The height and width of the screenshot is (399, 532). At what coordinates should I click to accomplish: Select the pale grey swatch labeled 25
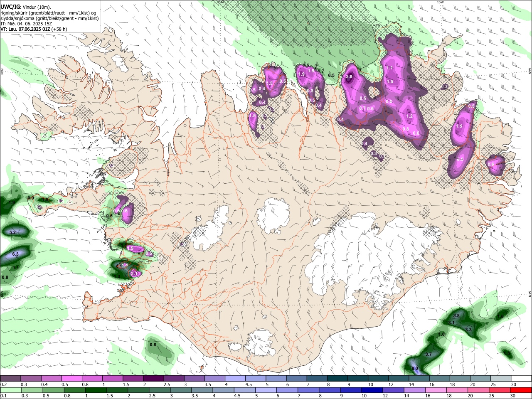(501, 379)
